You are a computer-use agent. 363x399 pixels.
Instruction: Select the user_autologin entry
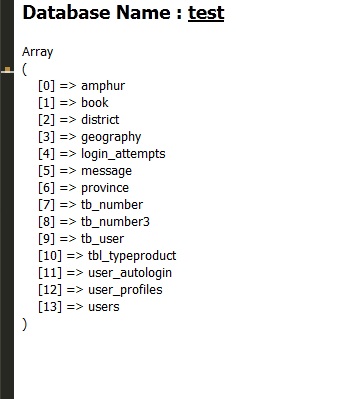pos(130,273)
